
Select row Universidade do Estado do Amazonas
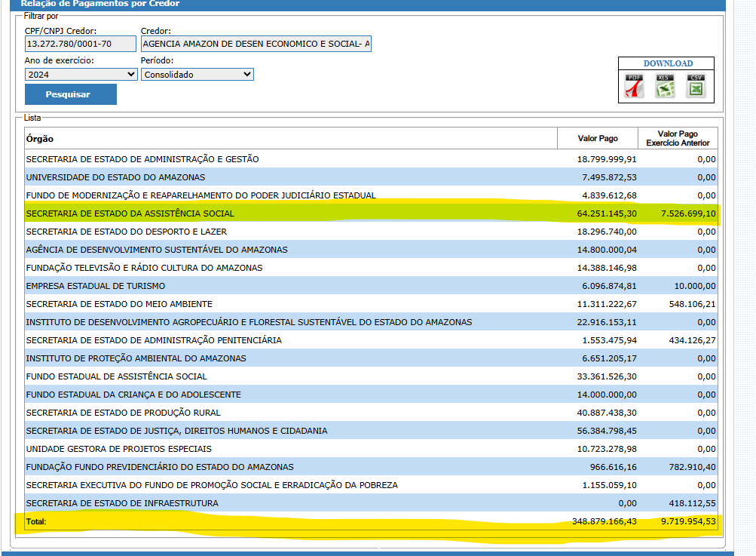[371, 177]
